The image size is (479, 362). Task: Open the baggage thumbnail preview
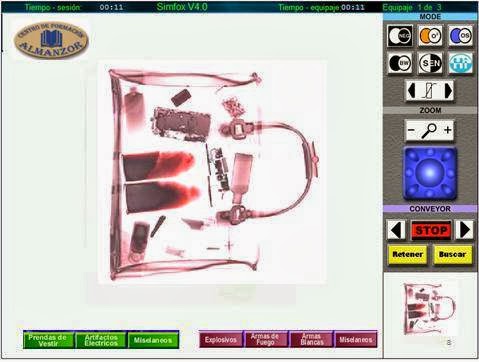429,308
